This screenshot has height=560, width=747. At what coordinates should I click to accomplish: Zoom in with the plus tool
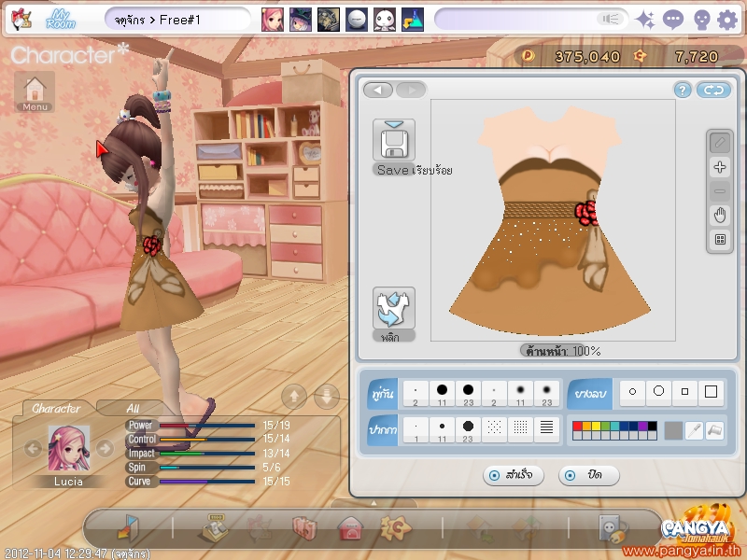pos(720,167)
